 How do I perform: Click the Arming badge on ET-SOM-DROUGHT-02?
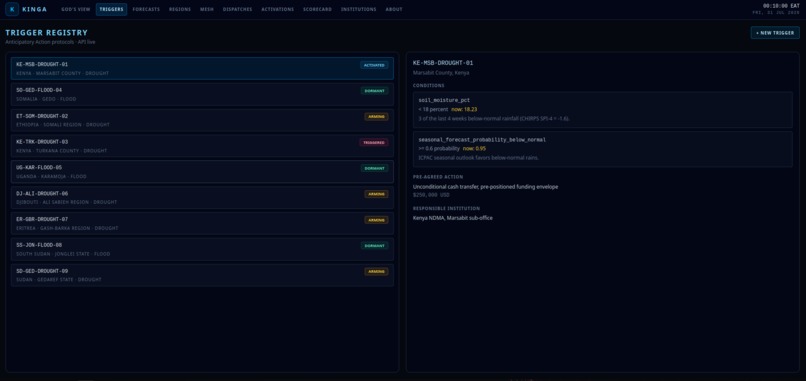[x=376, y=117]
